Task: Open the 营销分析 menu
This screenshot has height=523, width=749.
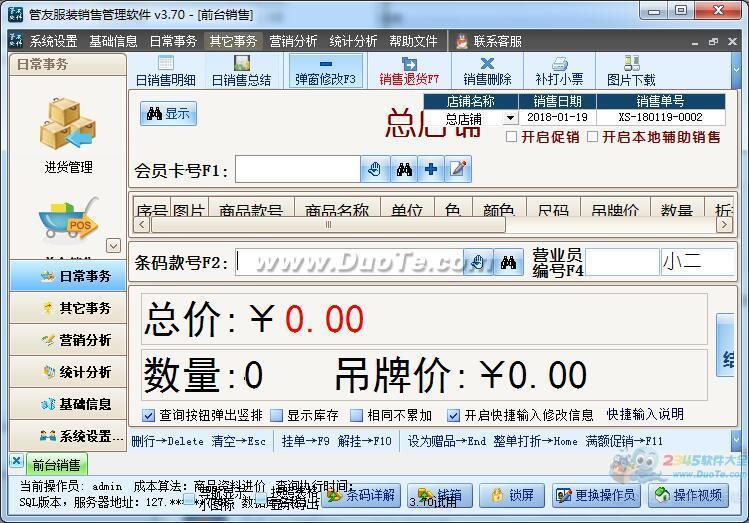Action: (x=293, y=41)
